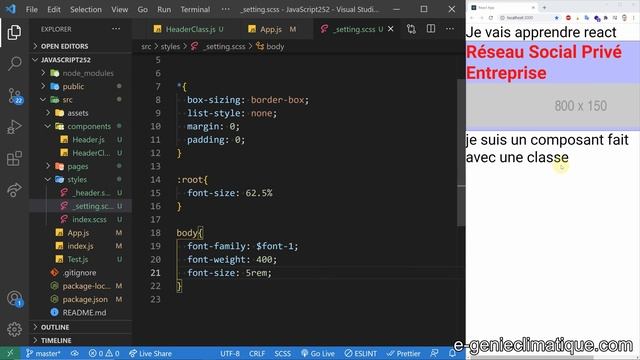
Task: Collapse the styles folder
Action: (77, 180)
